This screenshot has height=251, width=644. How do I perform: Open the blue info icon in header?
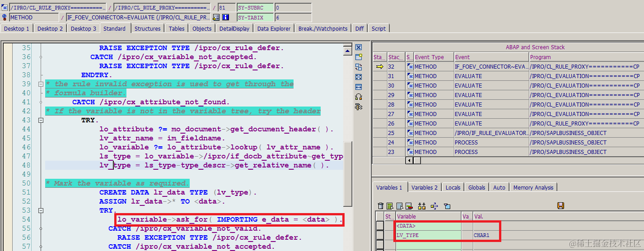(x=226, y=17)
